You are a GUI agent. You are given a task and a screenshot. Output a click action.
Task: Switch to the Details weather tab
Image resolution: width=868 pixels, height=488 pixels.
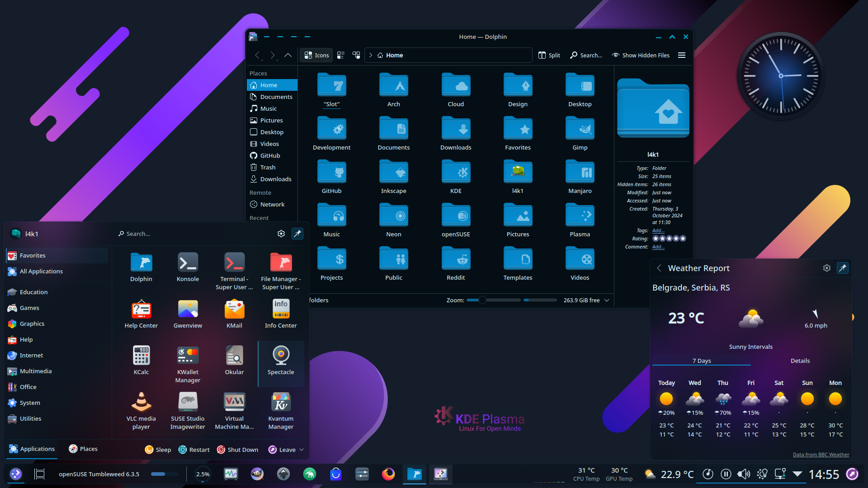click(x=800, y=361)
